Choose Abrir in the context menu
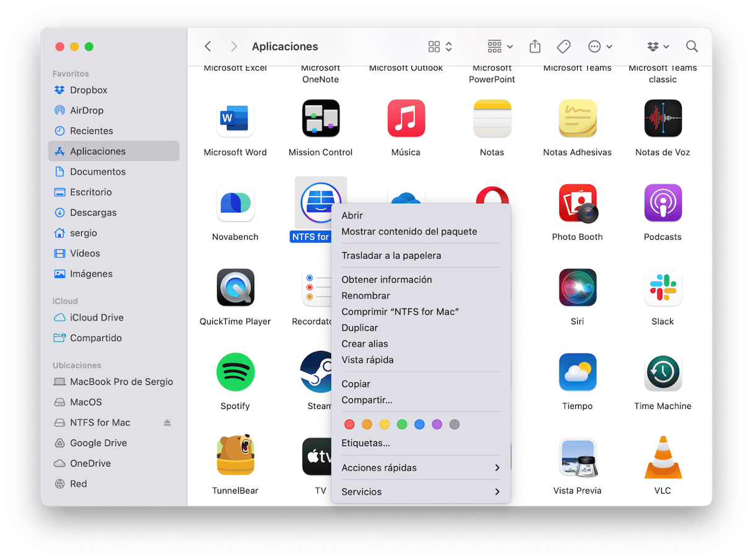Image resolution: width=753 pixels, height=560 pixels. (421, 215)
